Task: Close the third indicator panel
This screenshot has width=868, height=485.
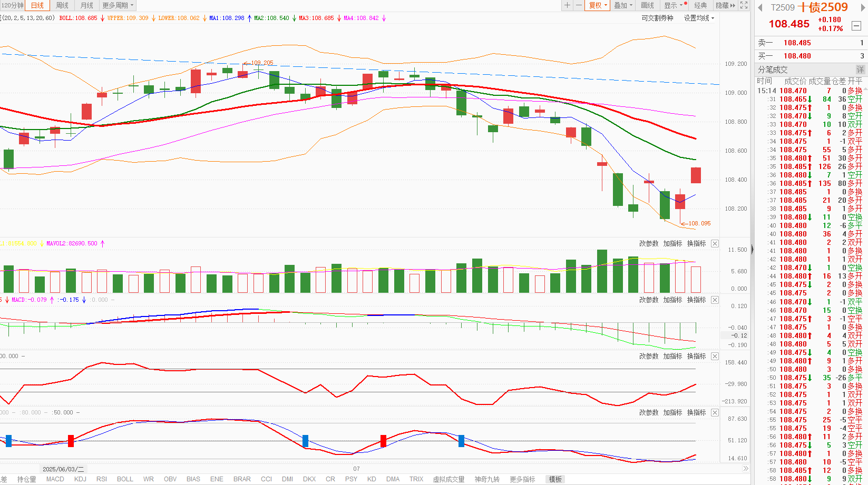Action: [x=715, y=356]
